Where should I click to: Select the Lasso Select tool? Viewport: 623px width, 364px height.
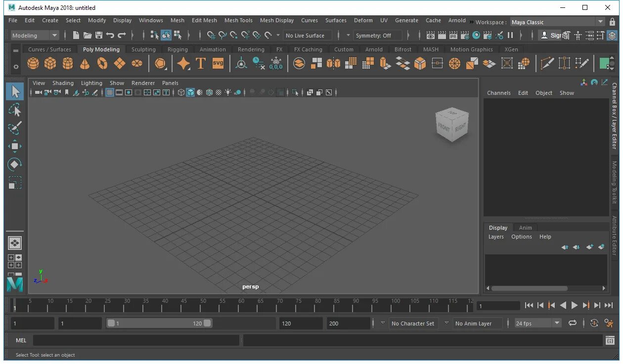15,110
